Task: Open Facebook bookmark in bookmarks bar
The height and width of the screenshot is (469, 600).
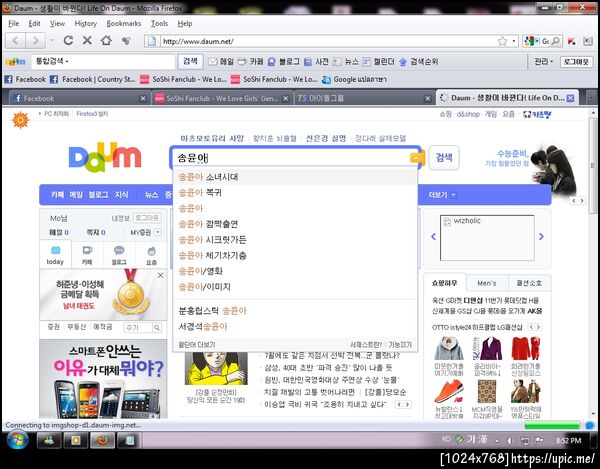Action: tap(25, 79)
